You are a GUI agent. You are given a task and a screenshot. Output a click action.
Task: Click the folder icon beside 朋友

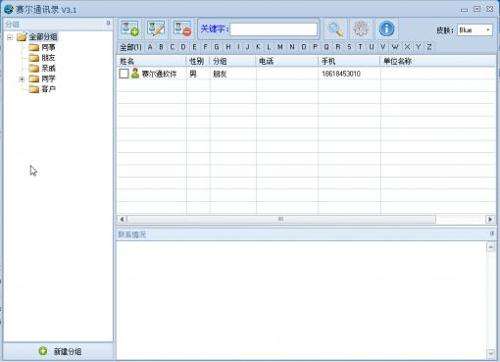[34, 58]
